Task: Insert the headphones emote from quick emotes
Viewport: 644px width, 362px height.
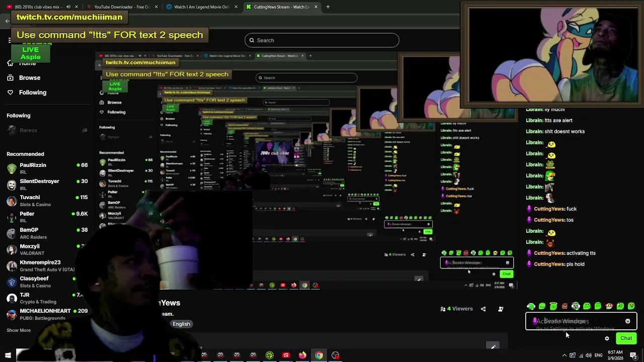Action: (x=576, y=306)
